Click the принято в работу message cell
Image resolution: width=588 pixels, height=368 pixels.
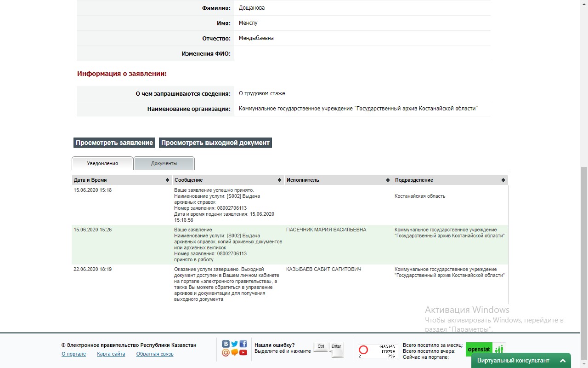pos(228,245)
